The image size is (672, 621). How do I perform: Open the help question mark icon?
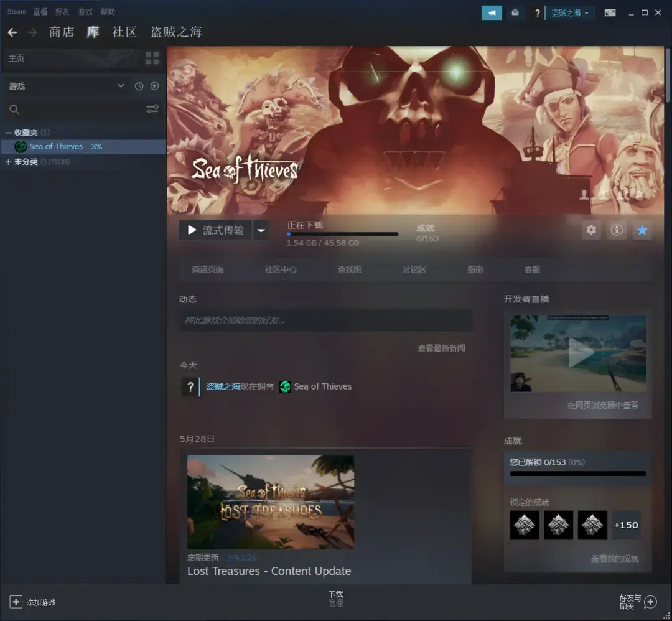coord(537,13)
